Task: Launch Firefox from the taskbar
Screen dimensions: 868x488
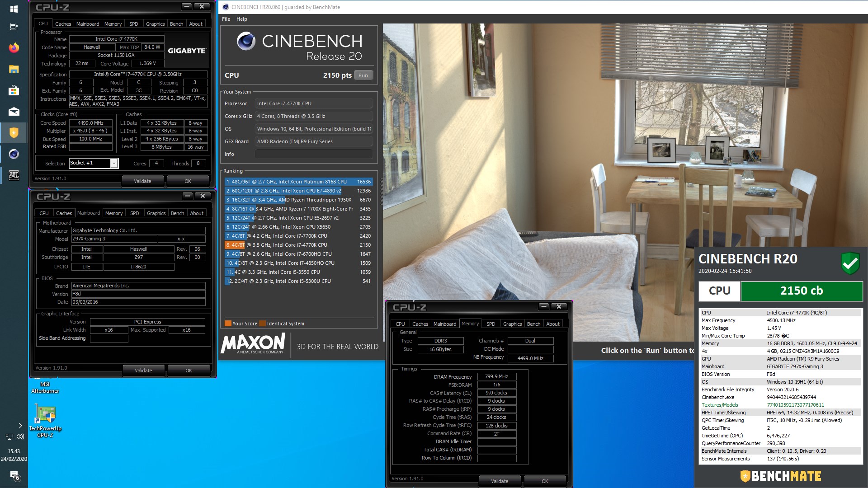Action: pos(14,47)
